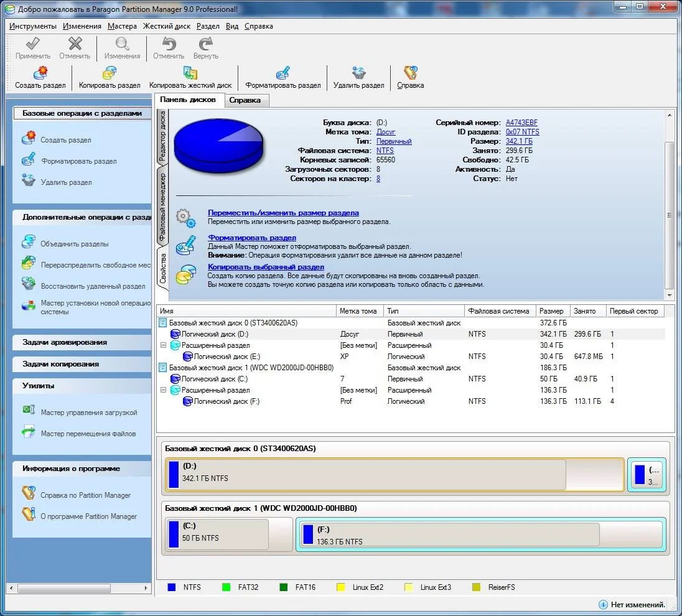Click the Копировать раздел toolbar icon
The height and width of the screenshot is (616, 682).
tap(110, 73)
